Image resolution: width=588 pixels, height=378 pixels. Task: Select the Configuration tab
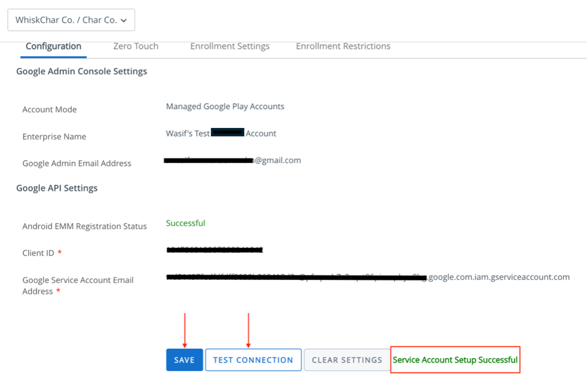(53, 46)
